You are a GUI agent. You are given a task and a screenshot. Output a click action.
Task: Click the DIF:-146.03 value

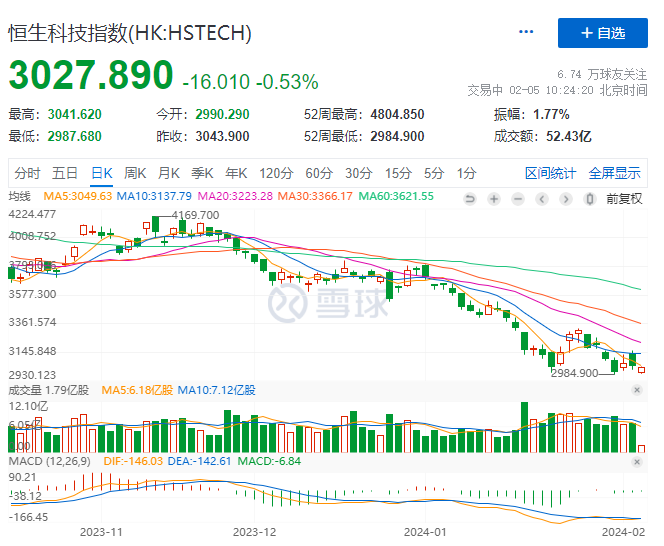(x=133, y=461)
